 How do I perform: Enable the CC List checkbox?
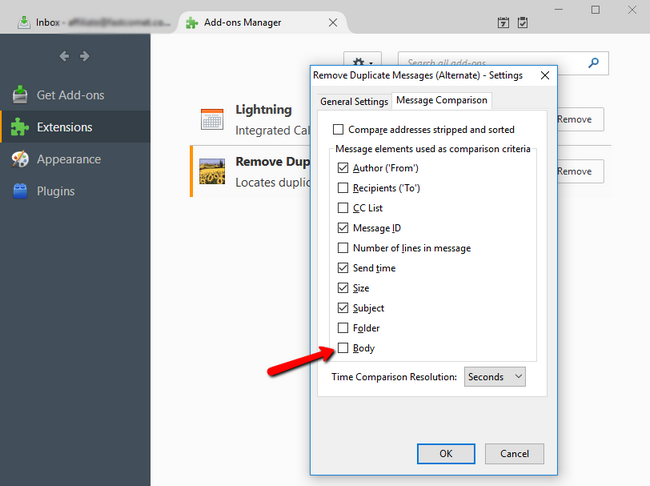pyautogui.click(x=343, y=208)
